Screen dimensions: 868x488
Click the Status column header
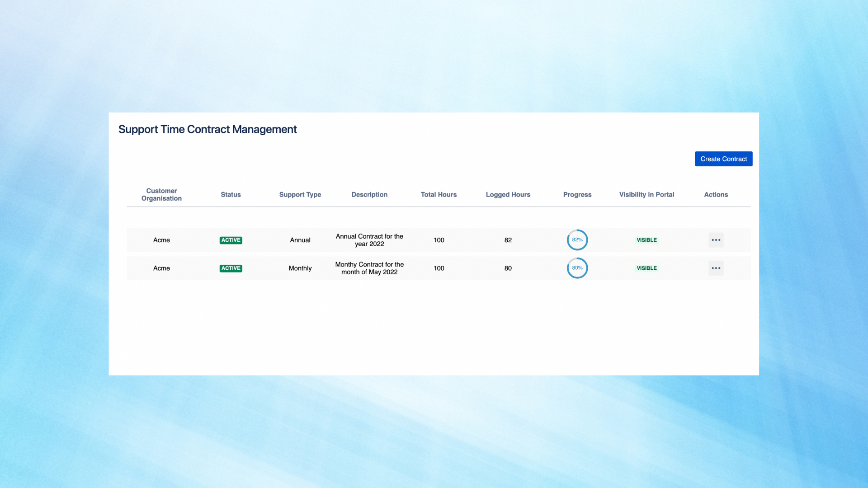231,194
